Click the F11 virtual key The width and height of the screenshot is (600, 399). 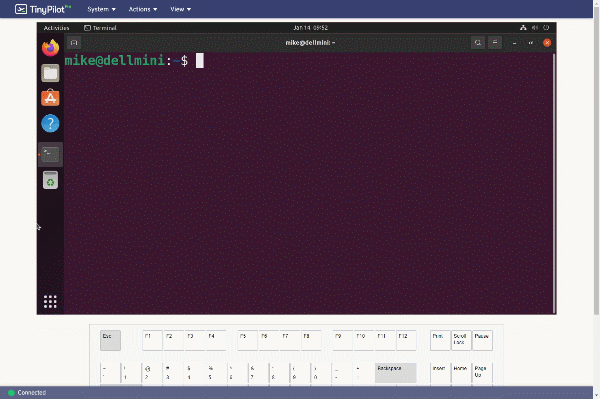click(x=385, y=340)
